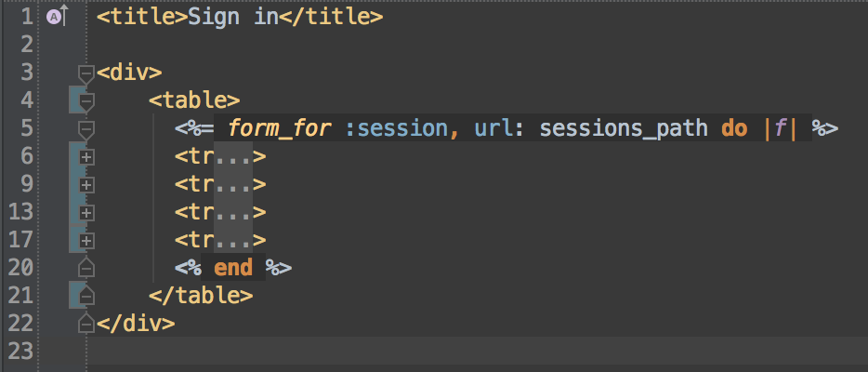Viewport: 868px width, 372px height.
Task: Collapse the div block on line 3
Action: [x=86, y=73]
